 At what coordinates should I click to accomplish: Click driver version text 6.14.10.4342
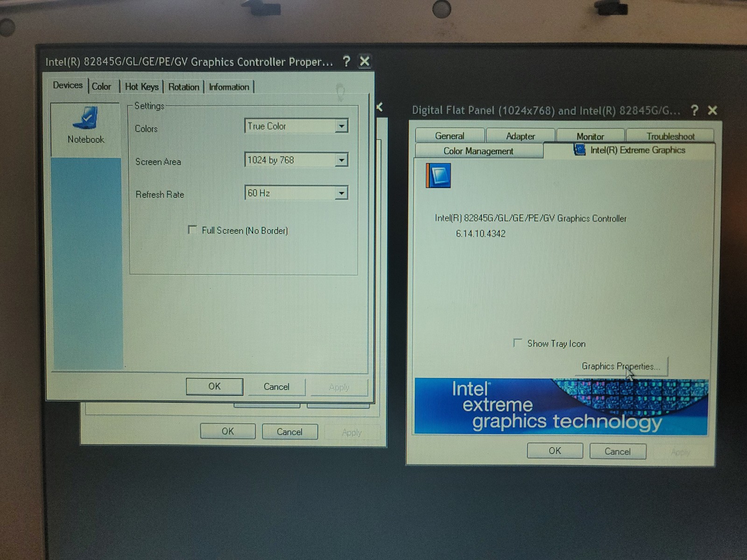tap(480, 233)
